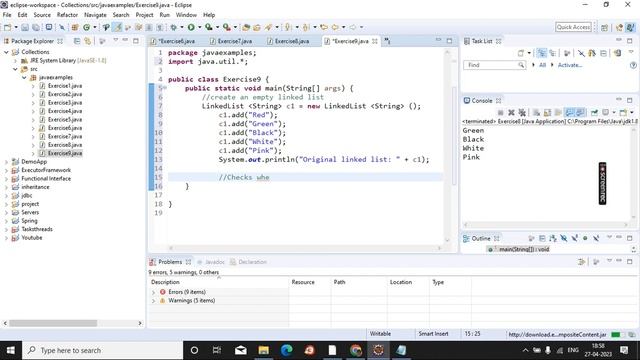
Task: Click the Save All toolbar icon
Action: tap(36, 27)
